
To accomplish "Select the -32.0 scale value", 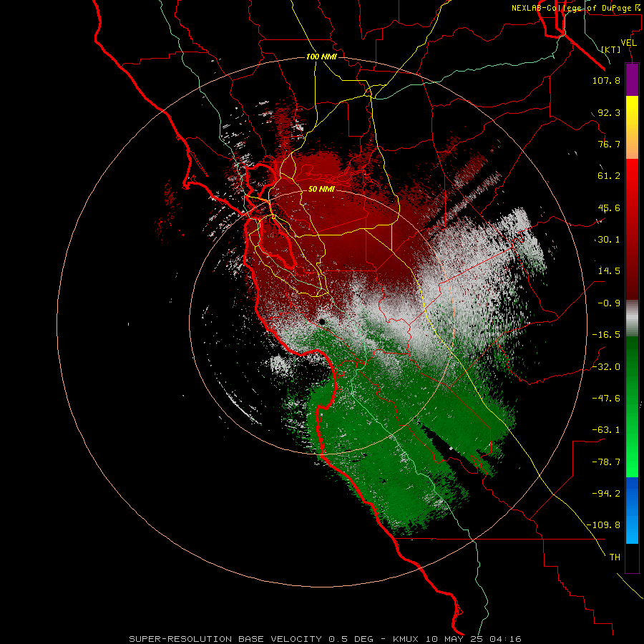I will pos(606,367).
